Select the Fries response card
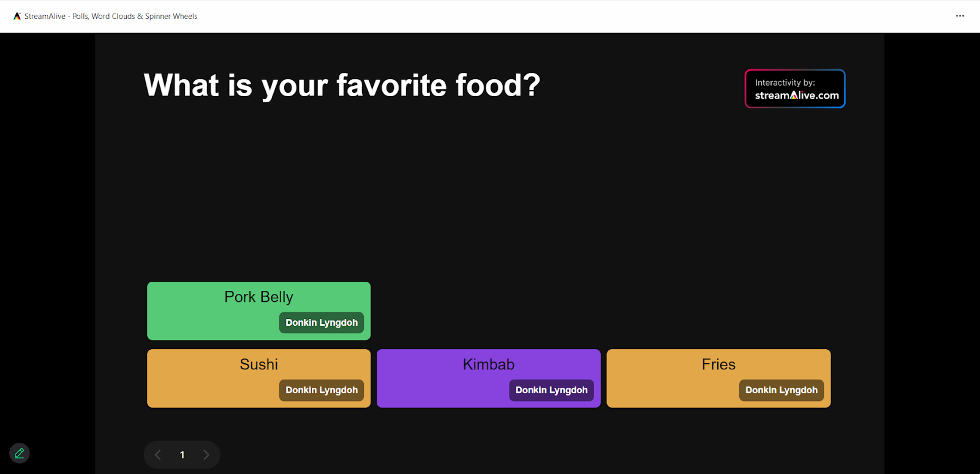The height and width of the screenshot is (474, 980). tap(718, 378)
